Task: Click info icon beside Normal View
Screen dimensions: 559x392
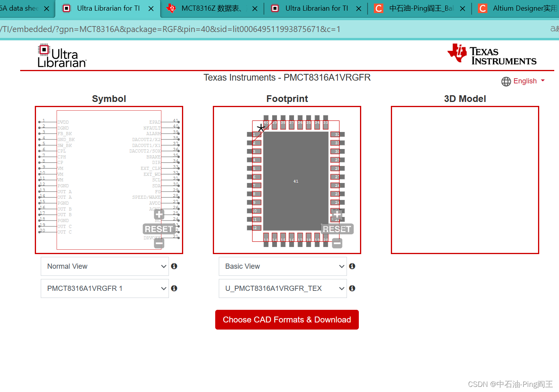Action: click(x=174, y=266)
